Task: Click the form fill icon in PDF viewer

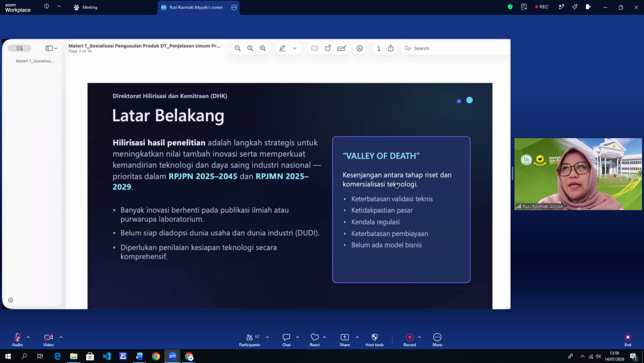Action: [x=315, y=48]
